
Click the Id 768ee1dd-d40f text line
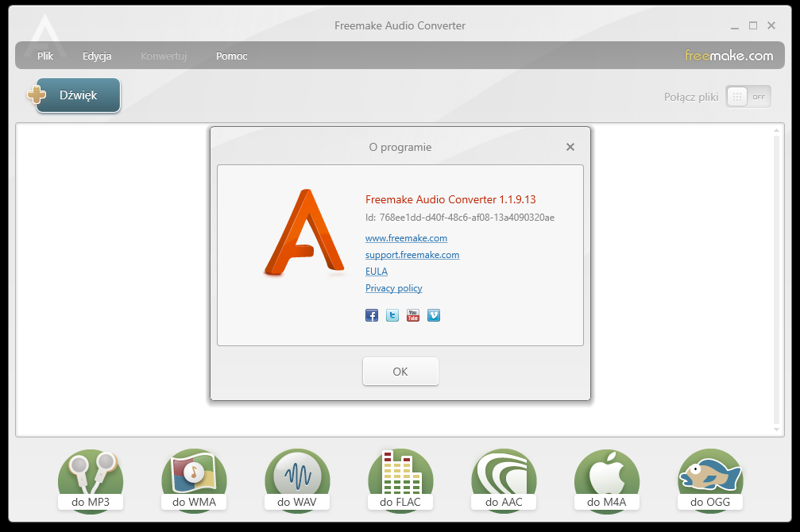coord(460,218)
